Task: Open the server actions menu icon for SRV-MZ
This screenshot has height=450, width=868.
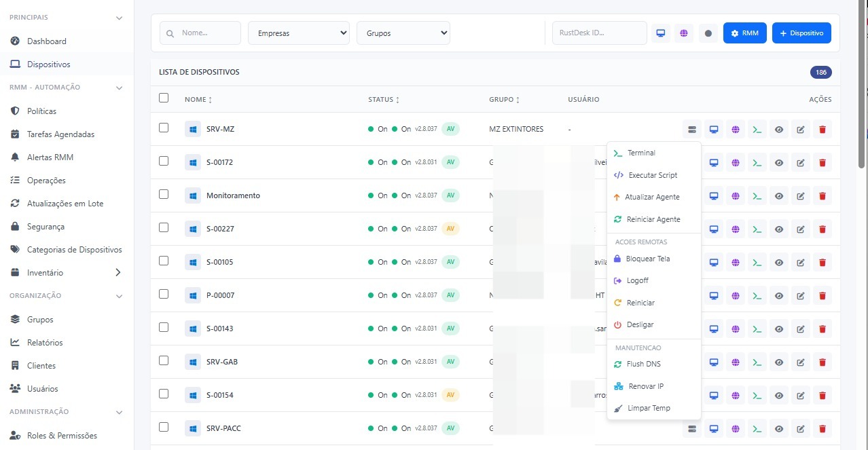Action: 692,129
